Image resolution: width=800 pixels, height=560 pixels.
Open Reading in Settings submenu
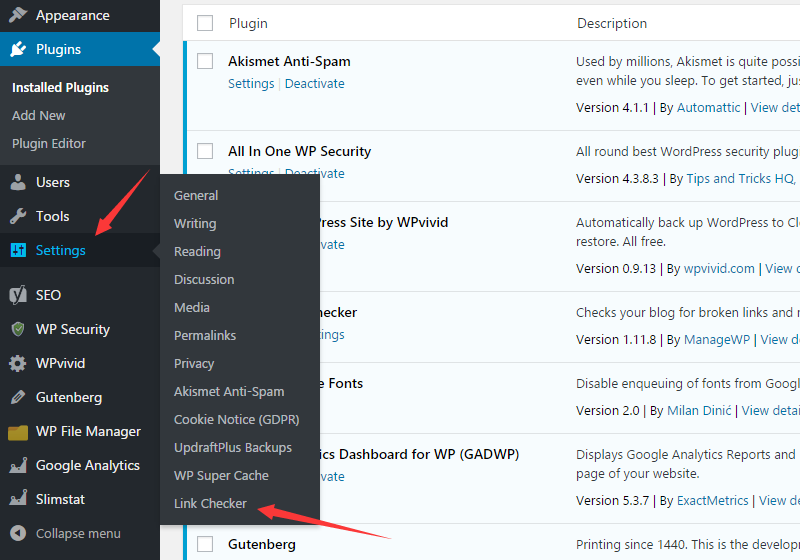point(197,251)
